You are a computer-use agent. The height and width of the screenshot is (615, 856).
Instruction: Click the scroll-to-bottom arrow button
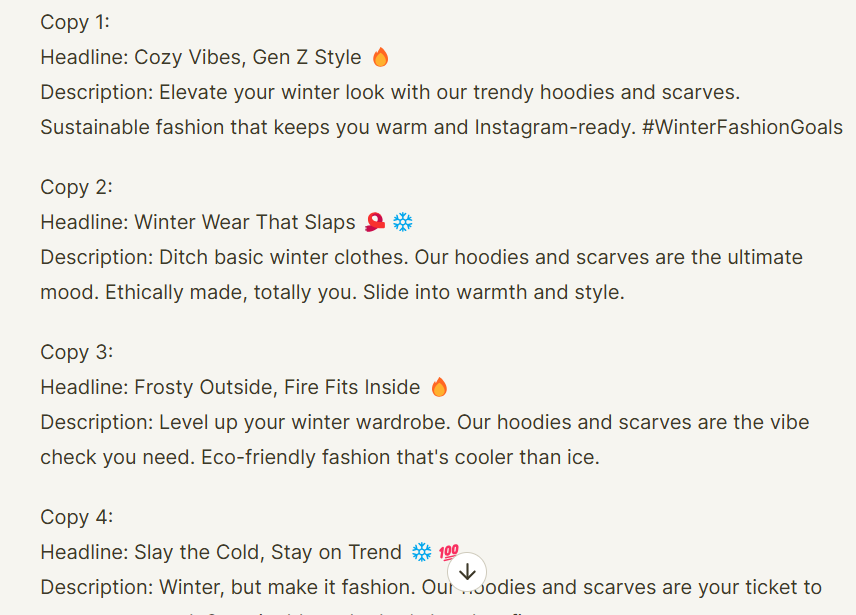[x=467, y=572]
